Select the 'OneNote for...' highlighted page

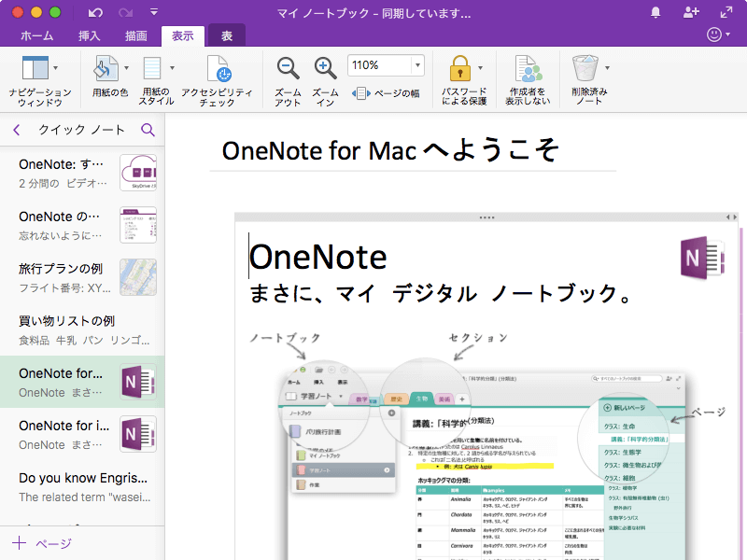pyautogui.click(x=82, y=382)
